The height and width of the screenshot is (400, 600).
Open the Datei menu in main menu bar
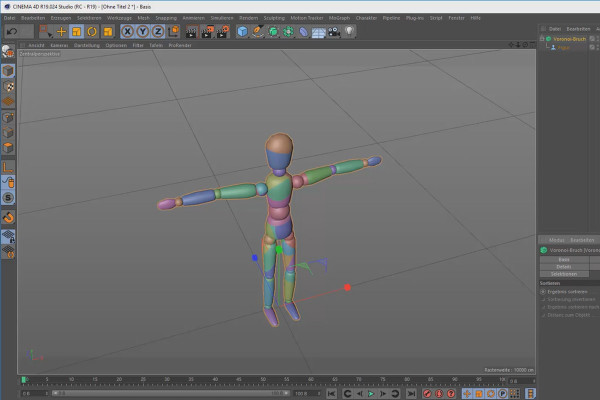9,18
